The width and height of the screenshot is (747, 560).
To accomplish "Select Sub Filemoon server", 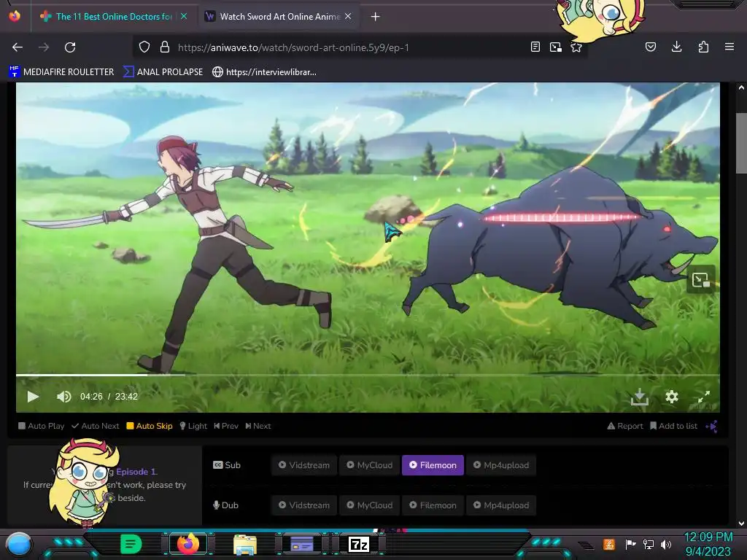I will click(x=433, y=465).
